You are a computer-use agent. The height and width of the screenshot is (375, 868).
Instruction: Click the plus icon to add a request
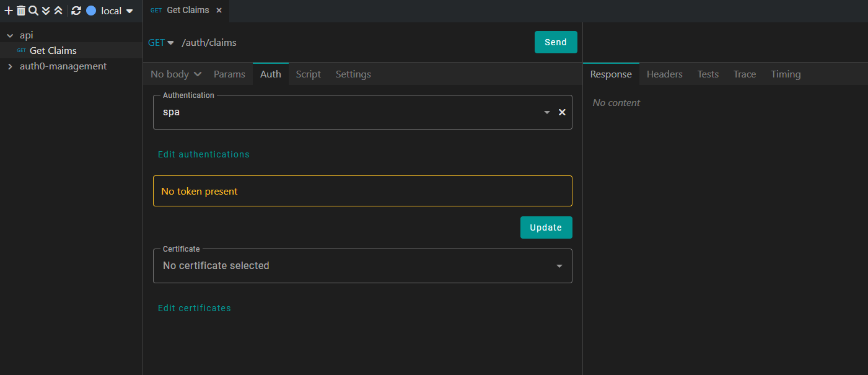tap(9, 11)
